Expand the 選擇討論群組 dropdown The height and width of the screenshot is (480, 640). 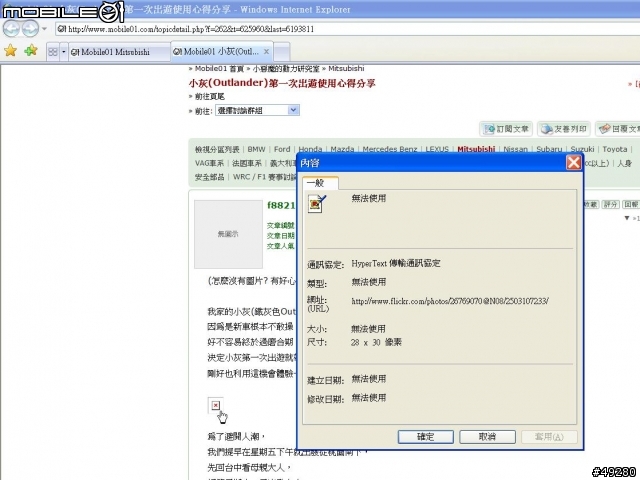[x=258, y=110]
